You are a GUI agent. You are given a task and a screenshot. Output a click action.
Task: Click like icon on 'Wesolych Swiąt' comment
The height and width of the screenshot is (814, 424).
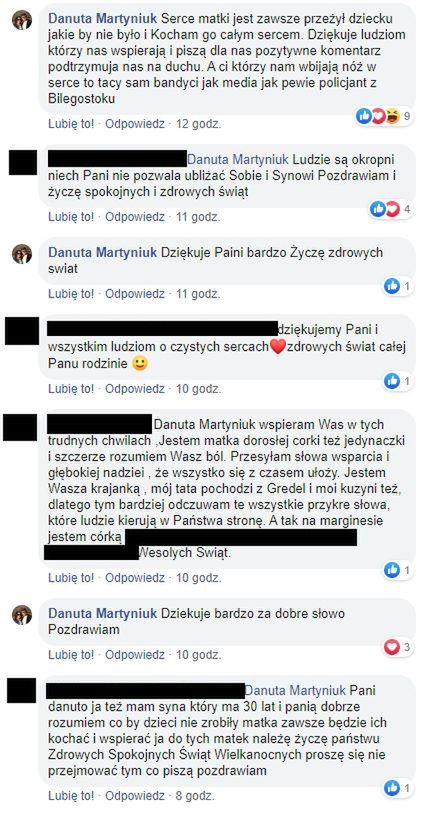pyautogui.click(x=392, y=570)
